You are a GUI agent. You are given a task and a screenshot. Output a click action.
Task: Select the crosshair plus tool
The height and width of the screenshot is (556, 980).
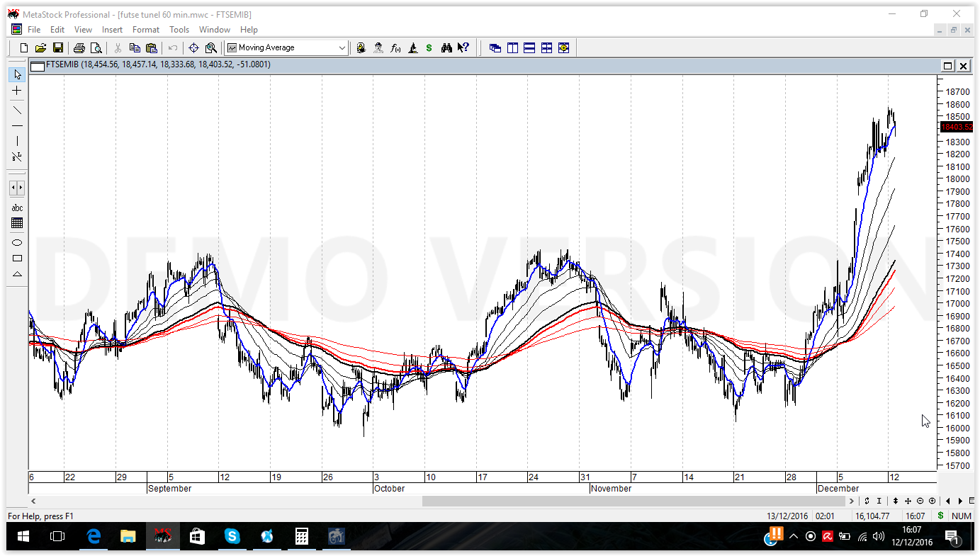pyautogui.click(x=17, y=91)
